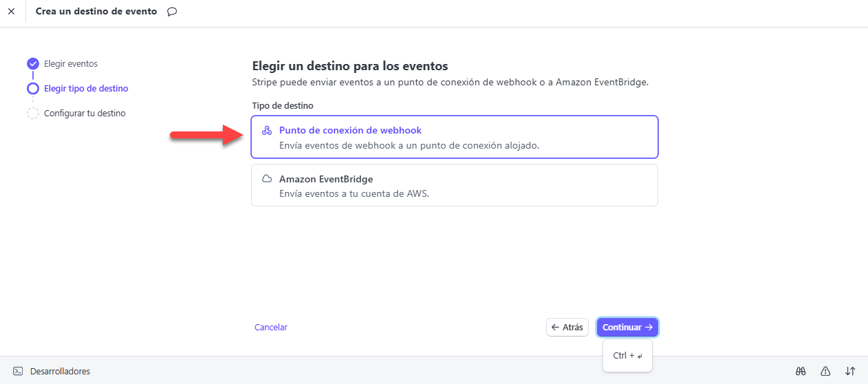
Task: Click the "Ctrl + Enter" shortcut tooltip
Action: (627, 356)
